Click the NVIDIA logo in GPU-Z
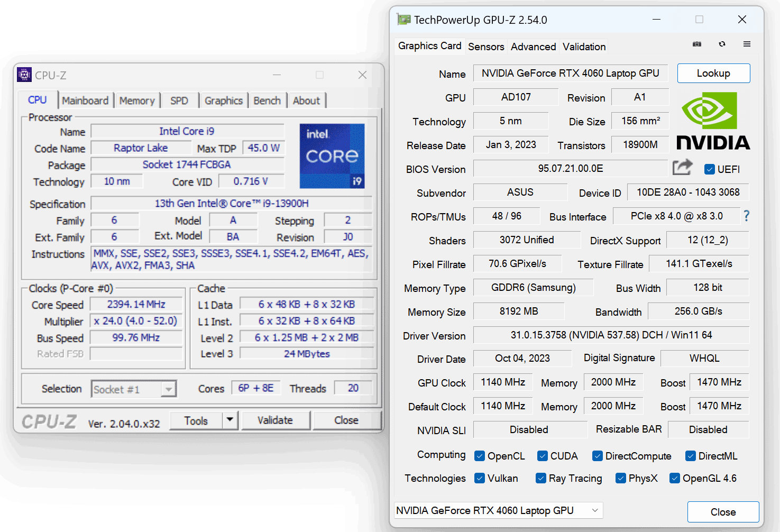Image resolution: width=780 pixels, height=532 pixels. point(713,121)
